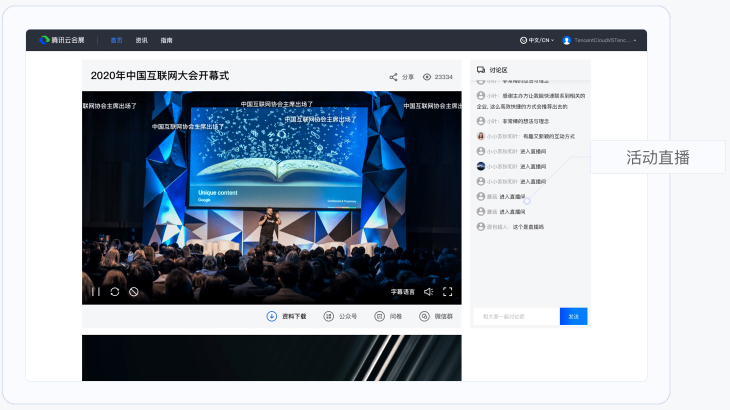
Task: Open the 字幕语言 subtitle language option
Action: tap(402, 292)
